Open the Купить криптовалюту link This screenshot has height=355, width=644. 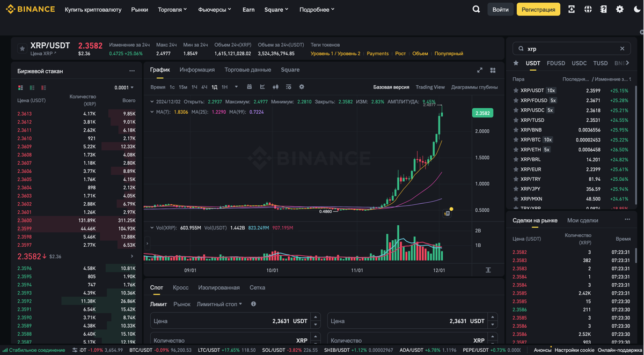tap(93, 10)
